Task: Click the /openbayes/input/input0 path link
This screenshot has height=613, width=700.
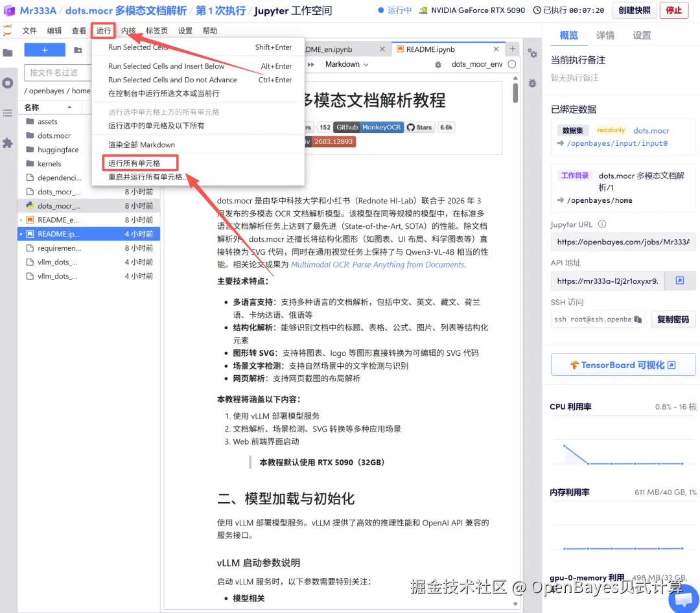Action: (617, 143)
